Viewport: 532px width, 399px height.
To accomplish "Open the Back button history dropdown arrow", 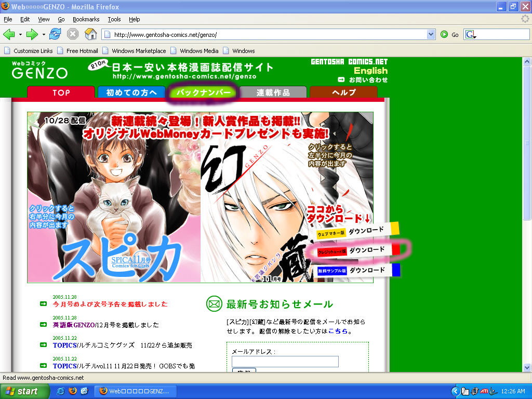I will pyautogui.click(x=20, y=34).
